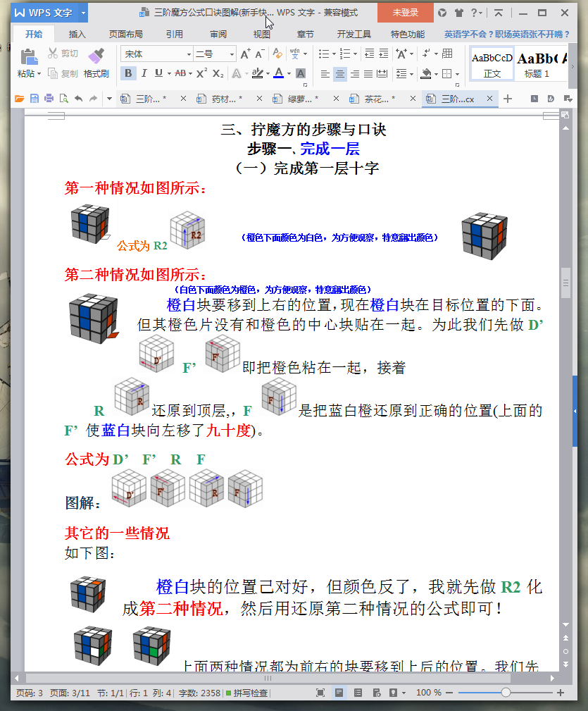Open quick access toolbar customize dropdown
588x711 pixels.
click(x=109, y=99)
